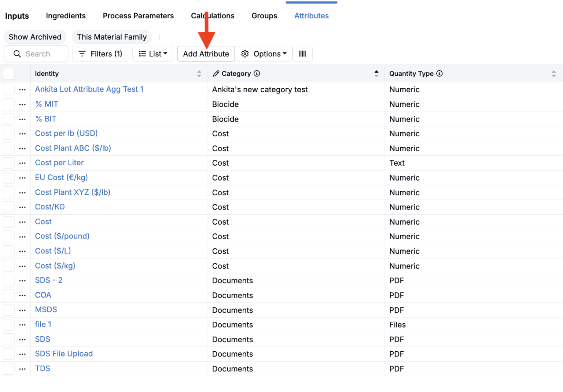Click the Quantity Type info icon

click(x=439, y=74)
